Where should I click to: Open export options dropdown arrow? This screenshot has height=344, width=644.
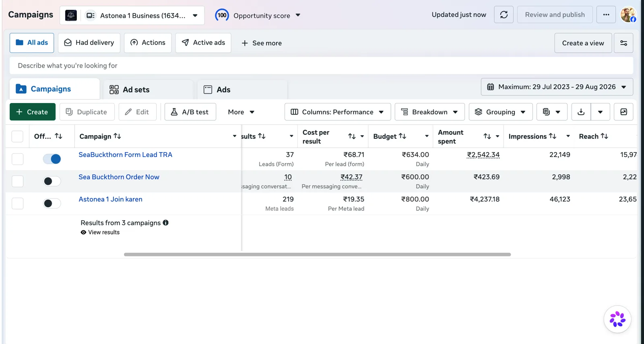(600, 112)
